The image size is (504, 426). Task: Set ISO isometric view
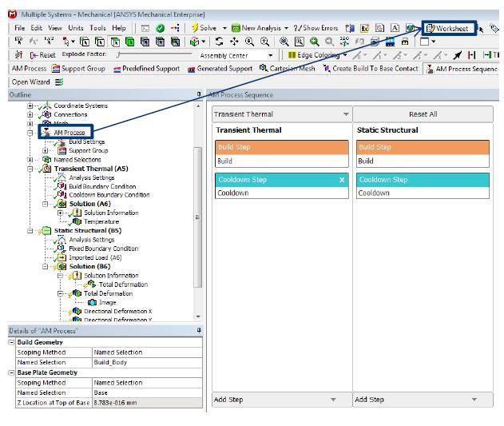tap(344, 42)
